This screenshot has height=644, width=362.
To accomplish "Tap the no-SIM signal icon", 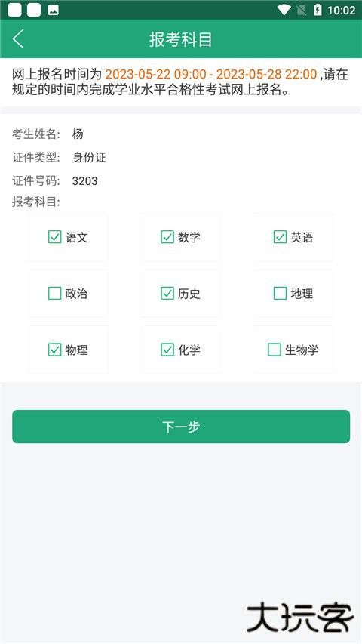I will (x=301, y=10).
